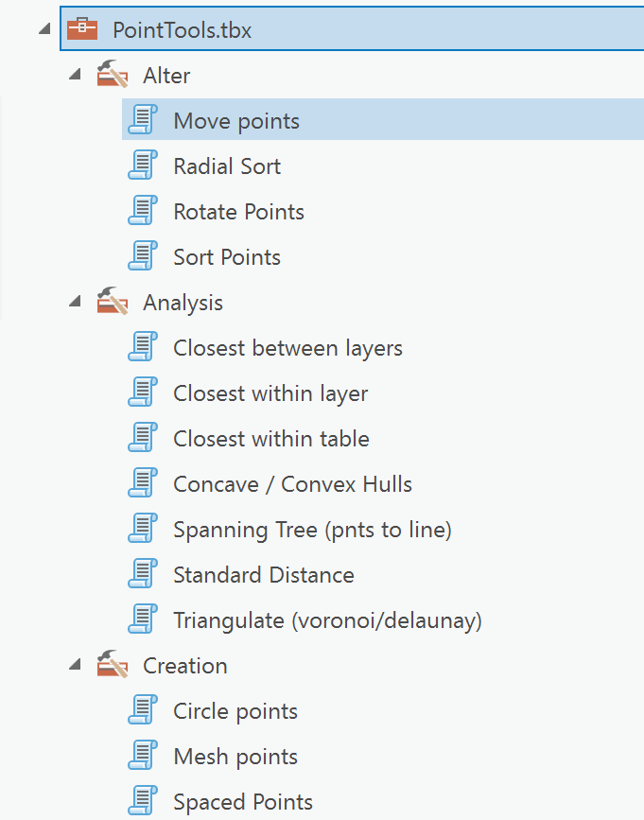Collapse the Creation toolset
Screen dimensions: 644x820
pos(76,665)
